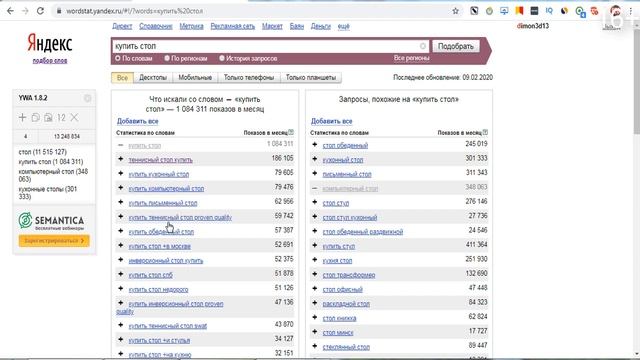Open 'Директ' top navigation link

(x=122, y=26)
